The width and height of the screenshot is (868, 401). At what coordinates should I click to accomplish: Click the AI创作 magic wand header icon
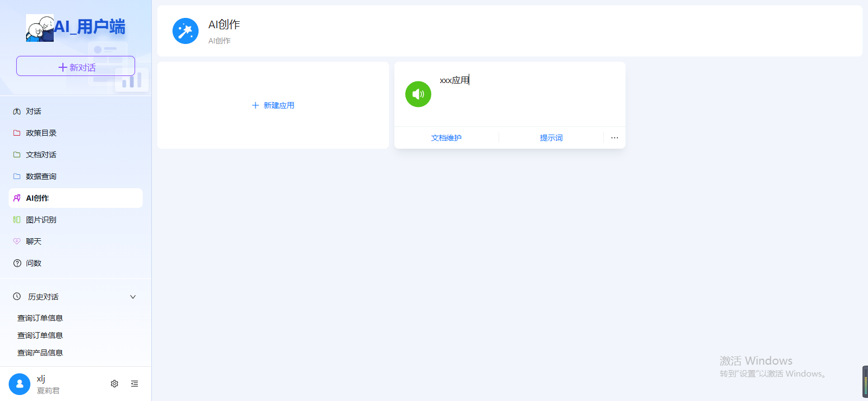click(x=186, y=31)
